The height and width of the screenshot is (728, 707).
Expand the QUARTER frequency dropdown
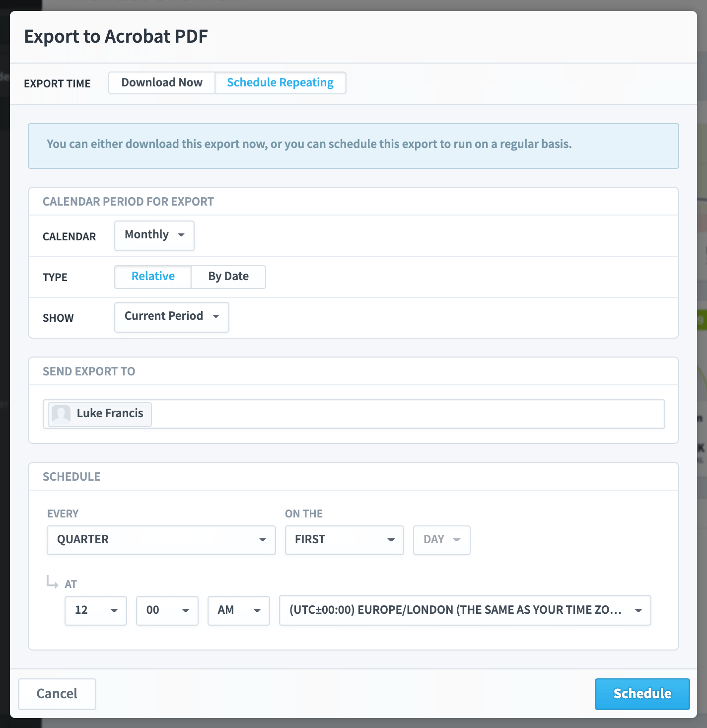tap(161, 540)
